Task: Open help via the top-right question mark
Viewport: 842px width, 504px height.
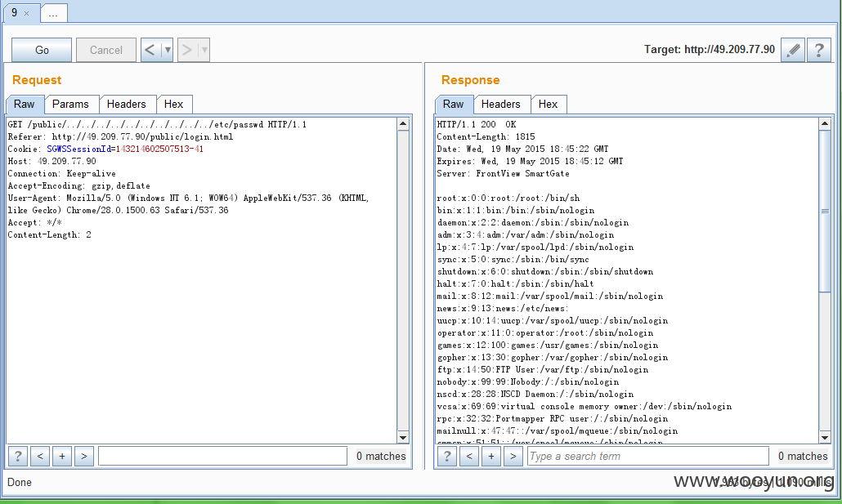Action: (x=819, y=50)
